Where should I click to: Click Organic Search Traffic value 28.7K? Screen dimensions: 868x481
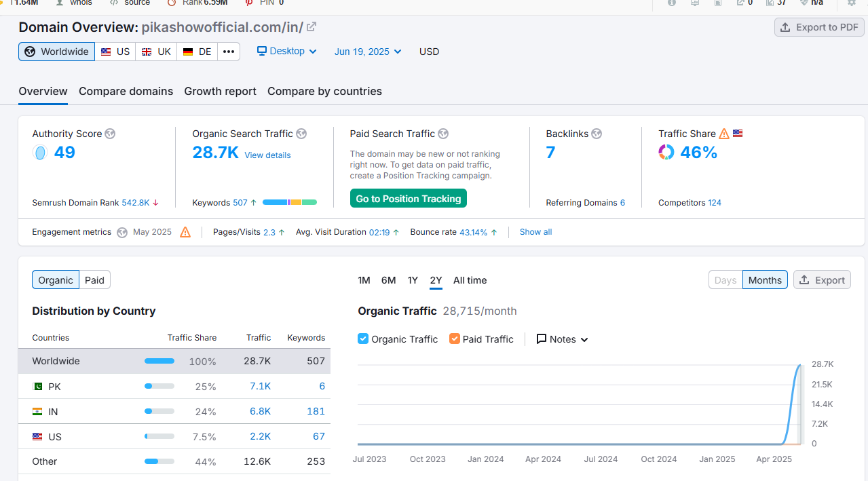click(215, 153)
